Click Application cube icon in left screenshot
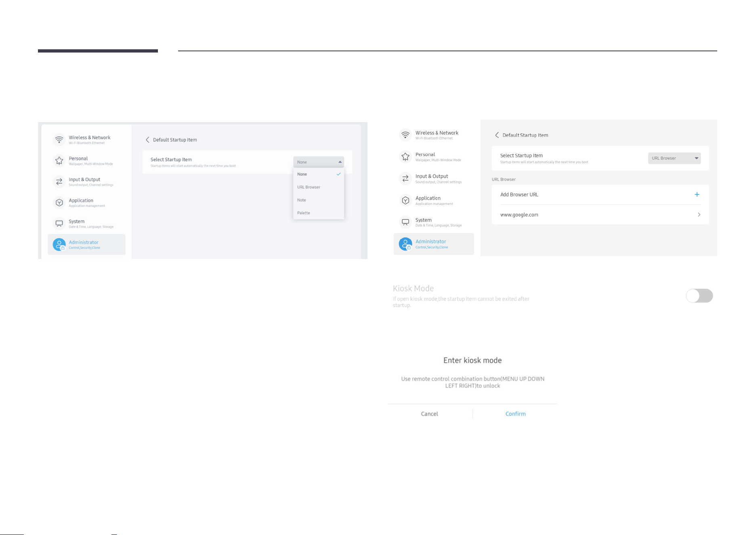Screen dimensions: 756x535 click(59, 202)
